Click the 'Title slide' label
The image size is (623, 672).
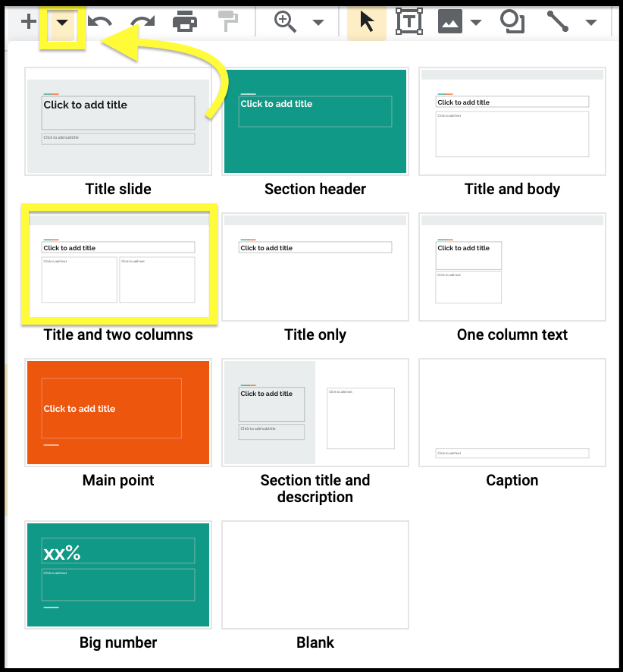click(118, 189)
